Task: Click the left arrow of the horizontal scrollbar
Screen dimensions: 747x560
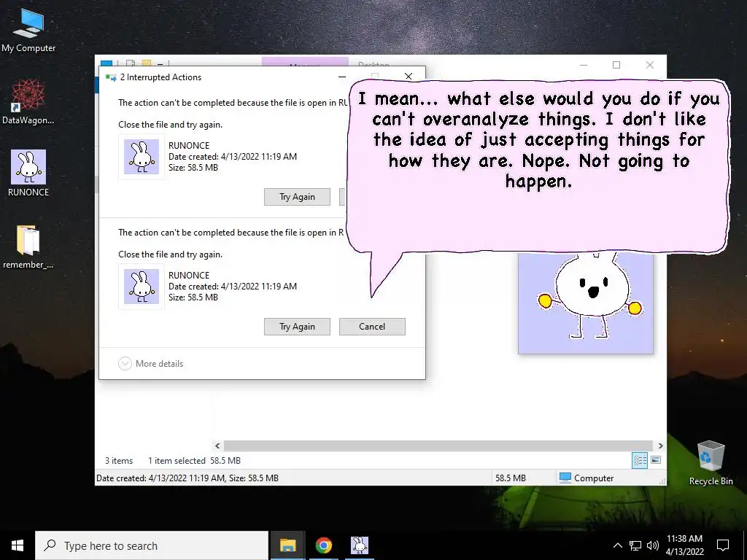Action: (x=217, y=446)
